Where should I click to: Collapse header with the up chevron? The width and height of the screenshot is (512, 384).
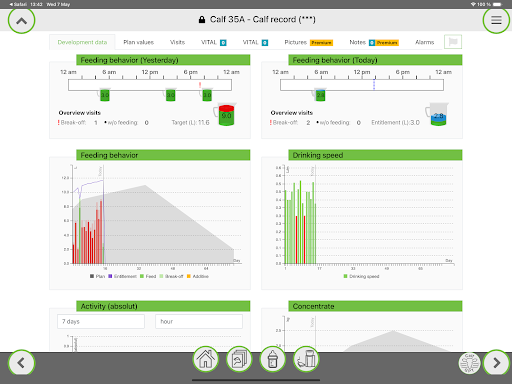21,21
